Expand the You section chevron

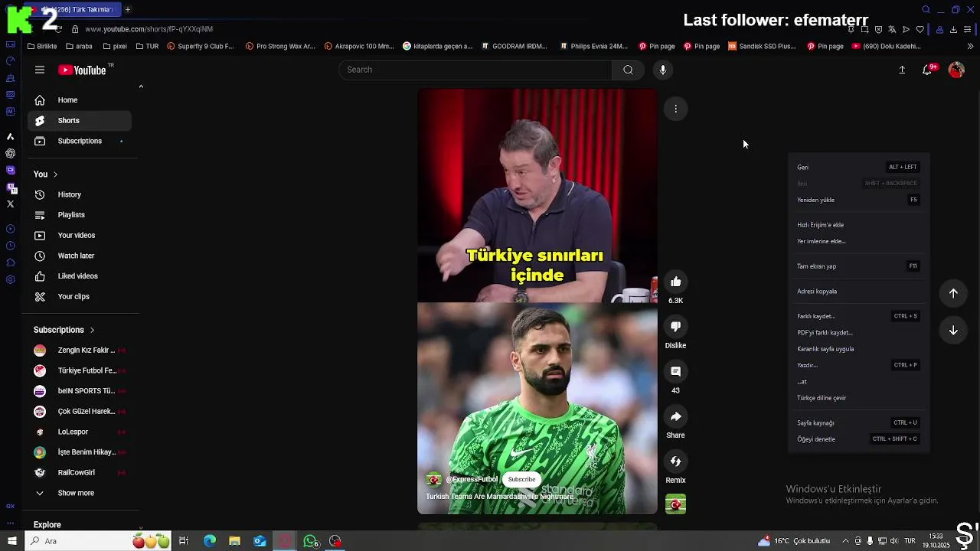55,174
